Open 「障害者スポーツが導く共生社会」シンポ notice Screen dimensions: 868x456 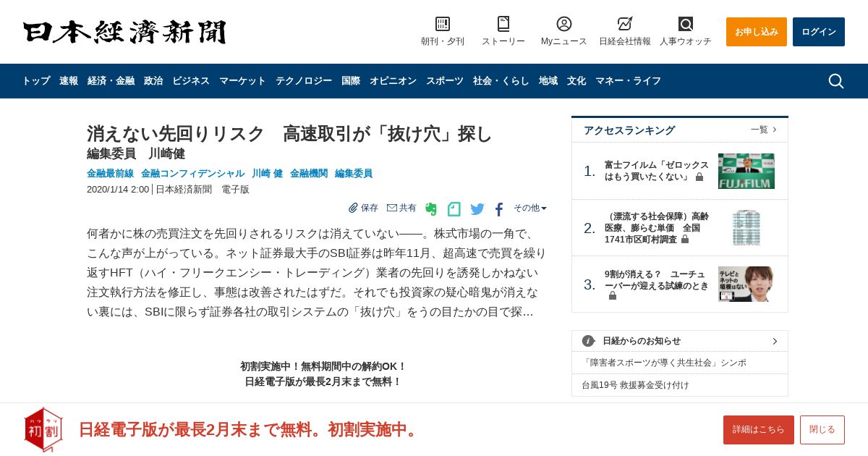click(665, 363)
